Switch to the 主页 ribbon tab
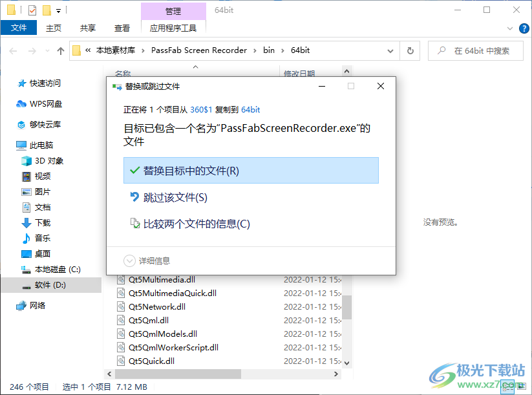The height and width of the screenshot is (395, 532). point(54,28)
